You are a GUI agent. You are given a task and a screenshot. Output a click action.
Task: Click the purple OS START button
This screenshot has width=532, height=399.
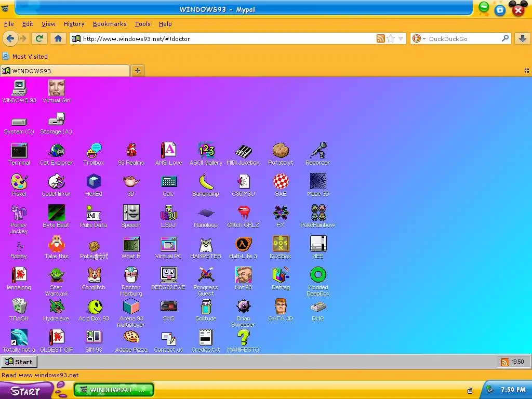pyautogui.click(x=26, y=391)
